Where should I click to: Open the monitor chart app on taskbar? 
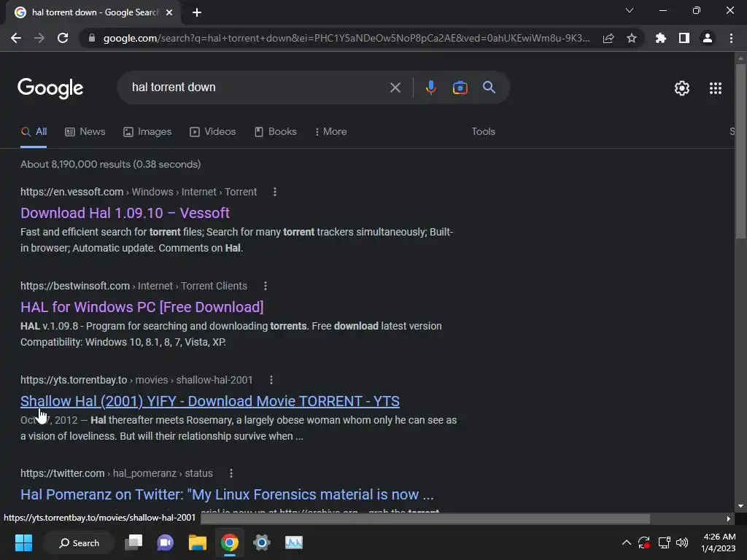293,542
